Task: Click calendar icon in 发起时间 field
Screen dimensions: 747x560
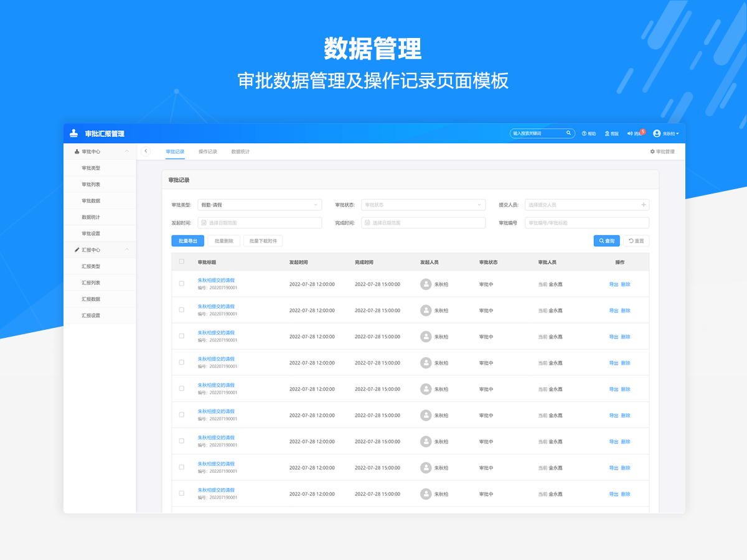Action: pyautogui.click(x=204, y=223)
